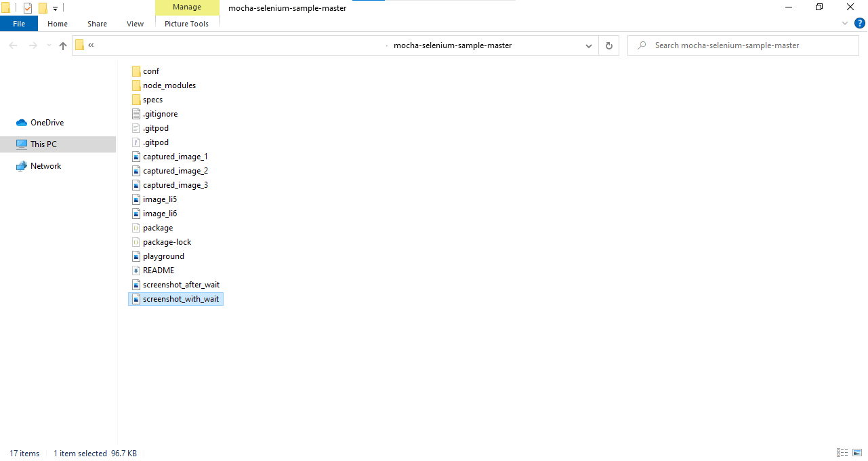Image resolution: width=868 pixels, height=461 pixels.
Task: Select the Forward navigation arrow
Action: pyautogui.click(x=33, y=45)
